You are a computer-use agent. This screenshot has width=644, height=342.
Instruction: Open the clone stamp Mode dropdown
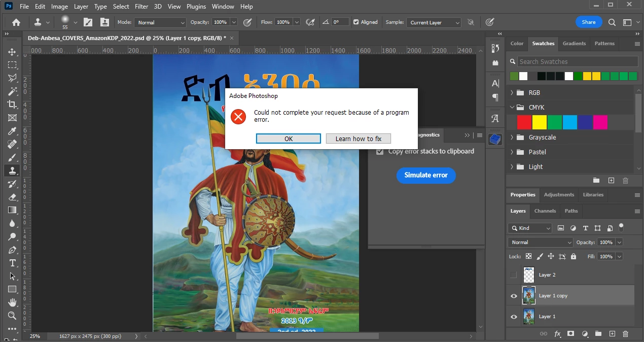160,22
